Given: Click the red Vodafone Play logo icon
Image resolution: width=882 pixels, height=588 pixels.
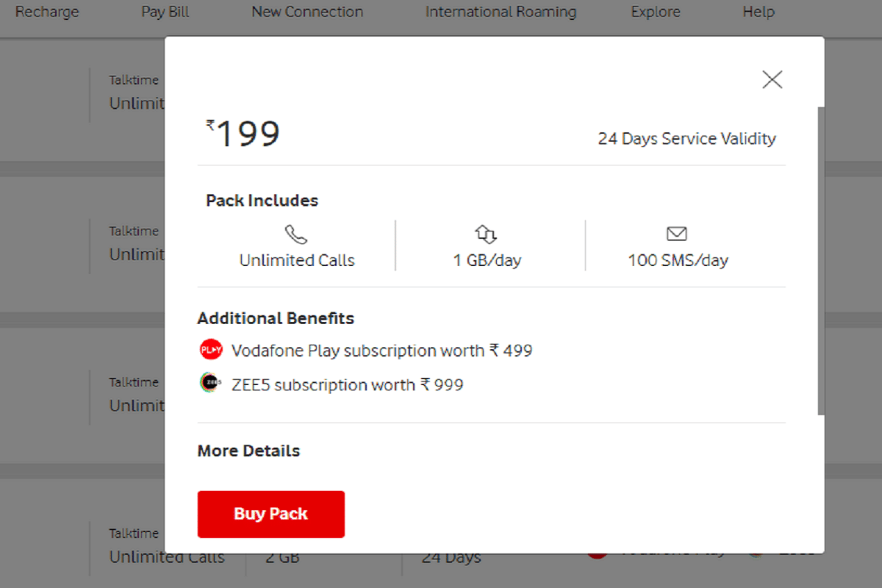Looking at the screenshot, I should click(210, 349).
